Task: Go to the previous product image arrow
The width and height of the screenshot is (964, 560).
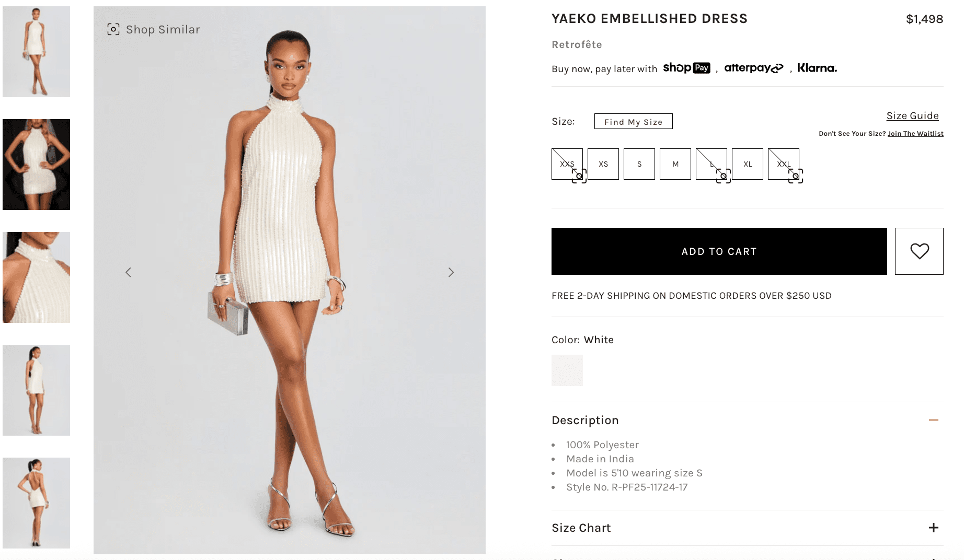Action: (x=128, y=272)
